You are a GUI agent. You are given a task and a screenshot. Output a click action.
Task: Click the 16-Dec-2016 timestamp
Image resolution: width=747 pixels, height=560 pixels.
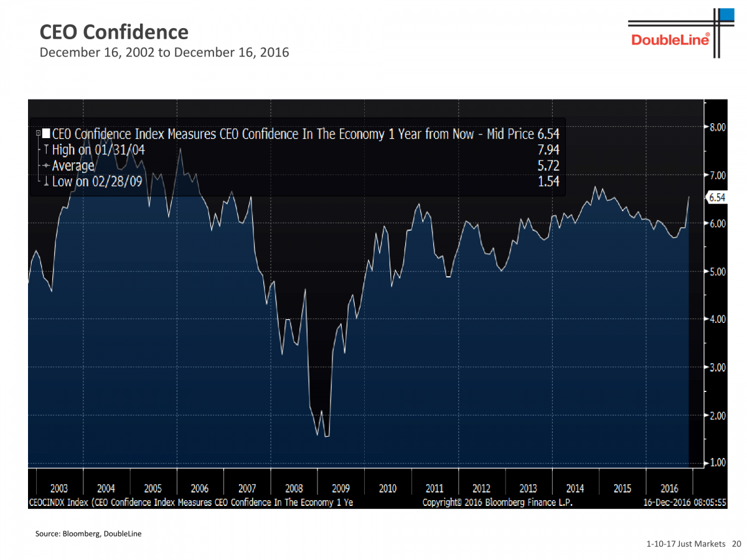point(684,502)
